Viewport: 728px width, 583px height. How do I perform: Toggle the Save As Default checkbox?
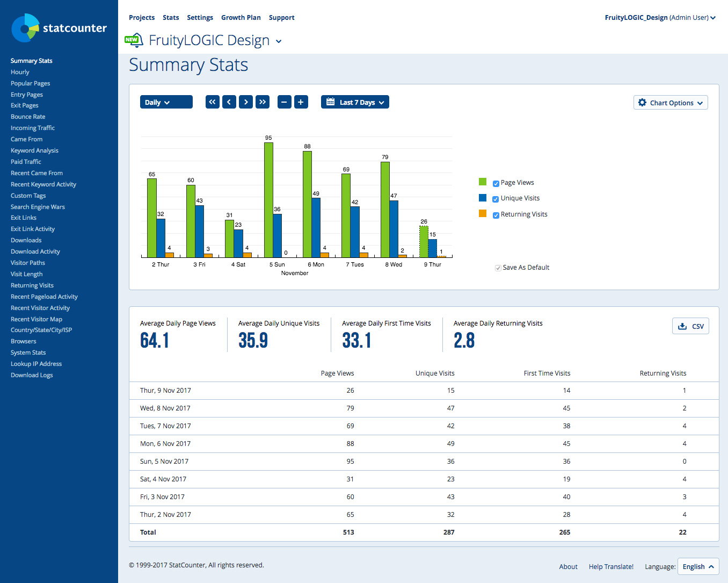(498, 268)
